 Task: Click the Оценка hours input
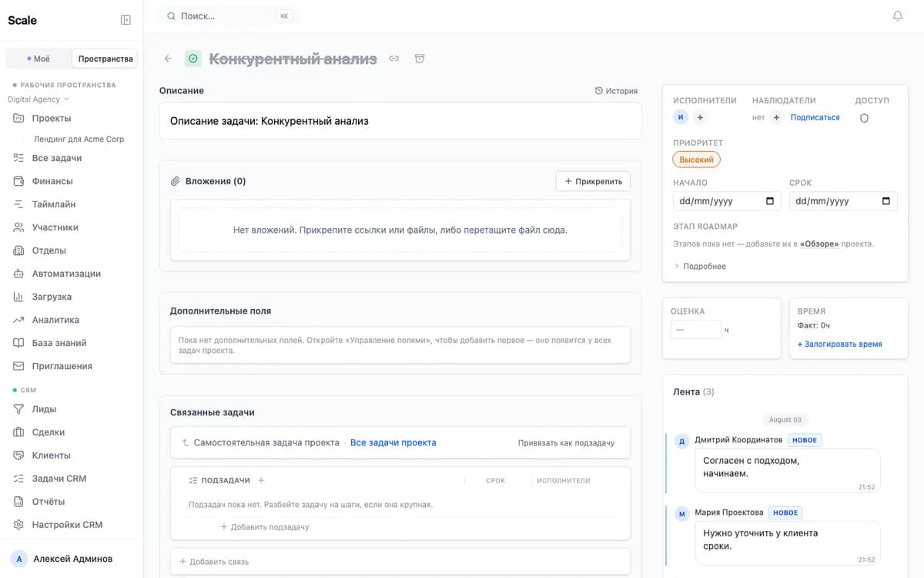click(x=696, y=330)
